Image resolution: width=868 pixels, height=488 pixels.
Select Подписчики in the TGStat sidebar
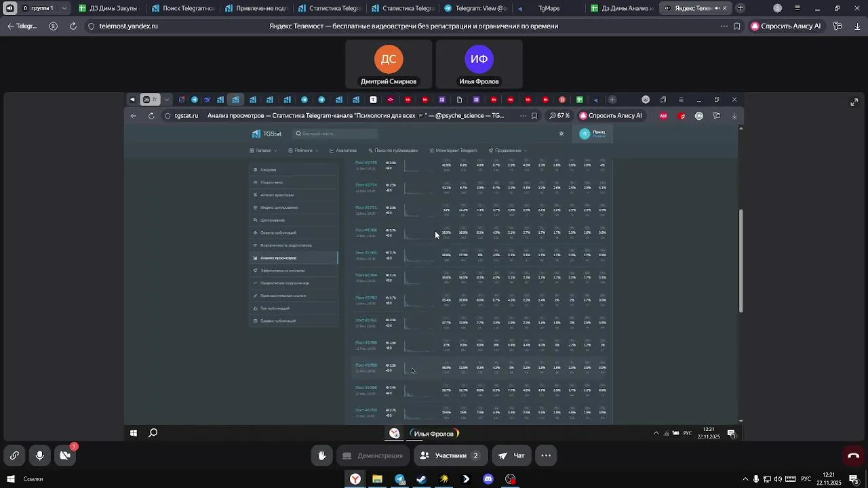pyautogui.click(x=294, y=182)
